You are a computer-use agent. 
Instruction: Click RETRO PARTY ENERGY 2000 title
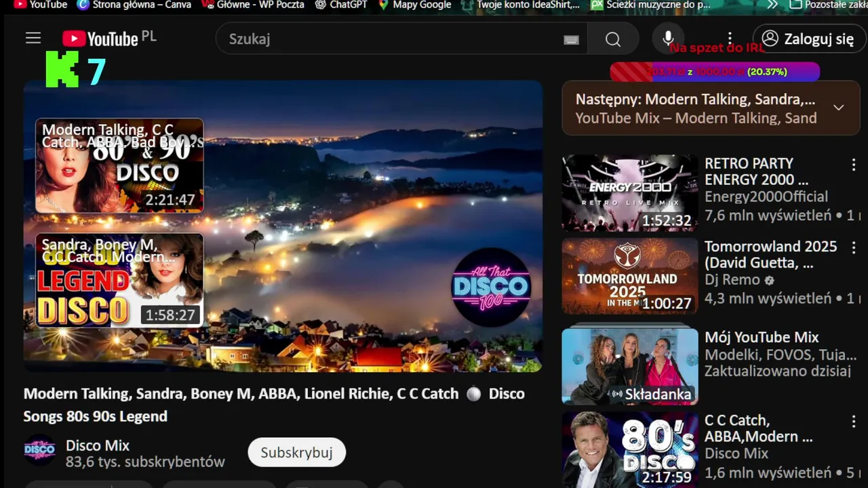pos(756,171)
